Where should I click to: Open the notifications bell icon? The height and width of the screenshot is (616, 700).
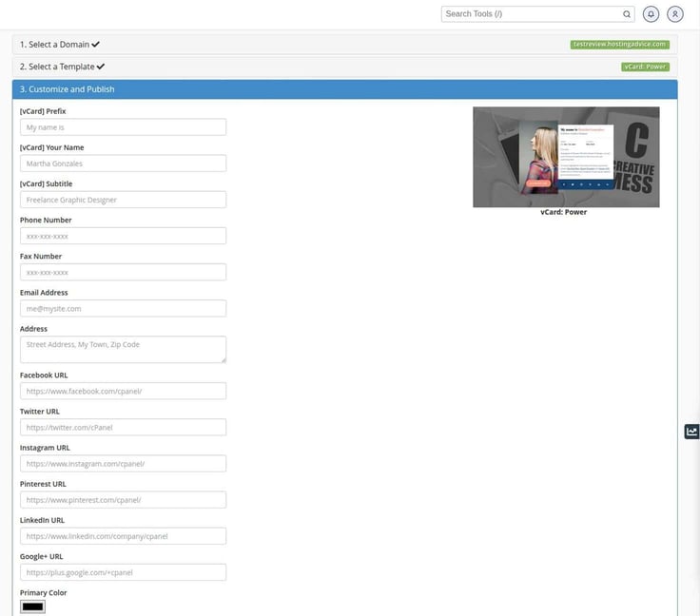point(651,14)
